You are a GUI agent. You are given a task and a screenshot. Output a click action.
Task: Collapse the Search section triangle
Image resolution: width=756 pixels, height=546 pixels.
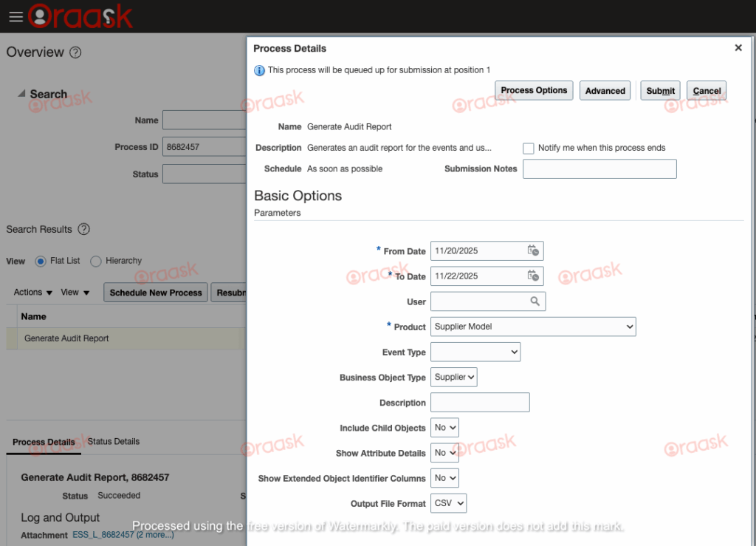pyautogui.click(x=21, y=94)
